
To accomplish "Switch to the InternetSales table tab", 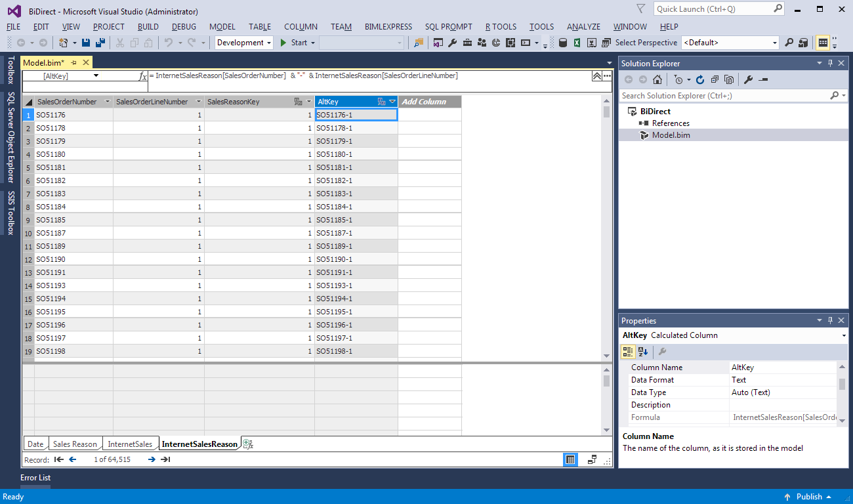I will (130, 444).
